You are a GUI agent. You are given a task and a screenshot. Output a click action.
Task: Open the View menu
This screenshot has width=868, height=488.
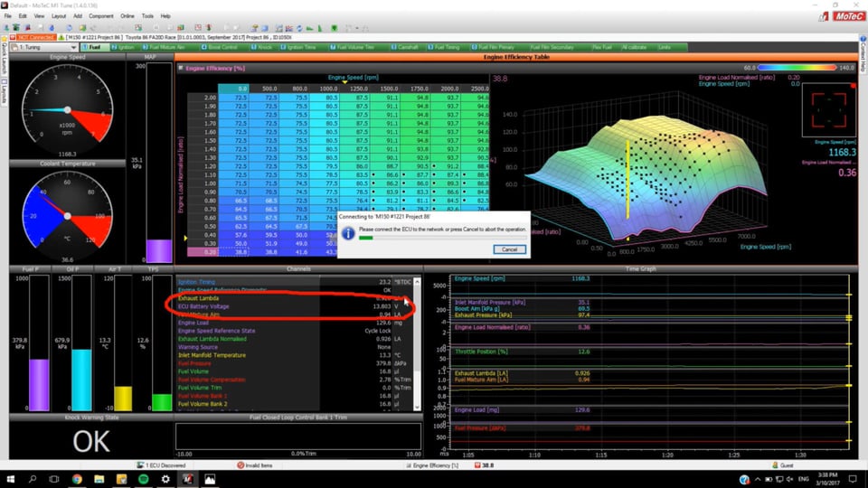coord(39,16)
